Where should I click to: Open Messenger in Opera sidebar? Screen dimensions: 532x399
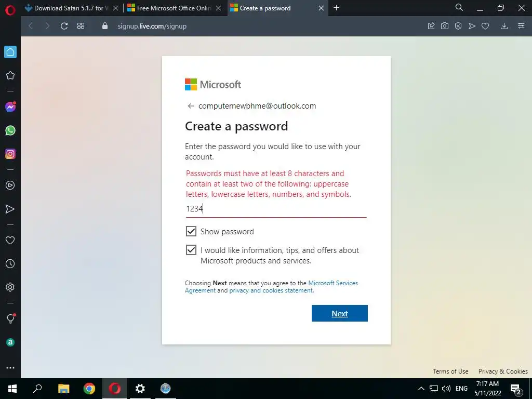pos(10,107)
